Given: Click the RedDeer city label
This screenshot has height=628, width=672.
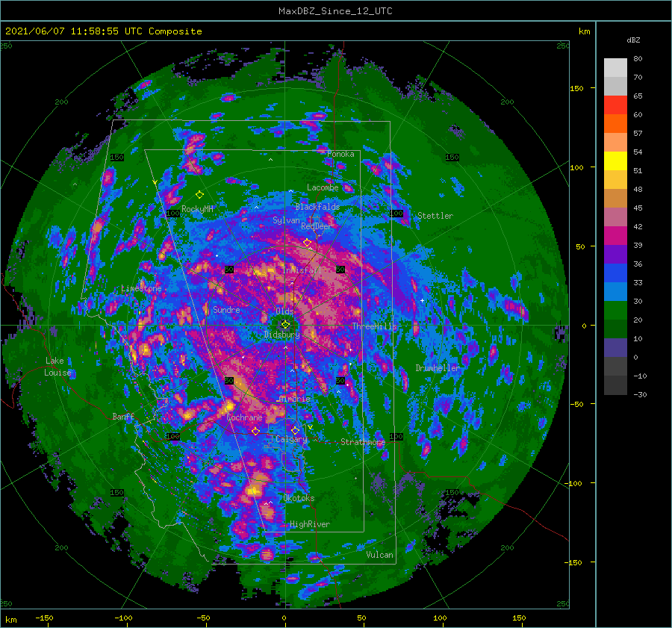Looking at the screenshot, I should tap(317, 226).
